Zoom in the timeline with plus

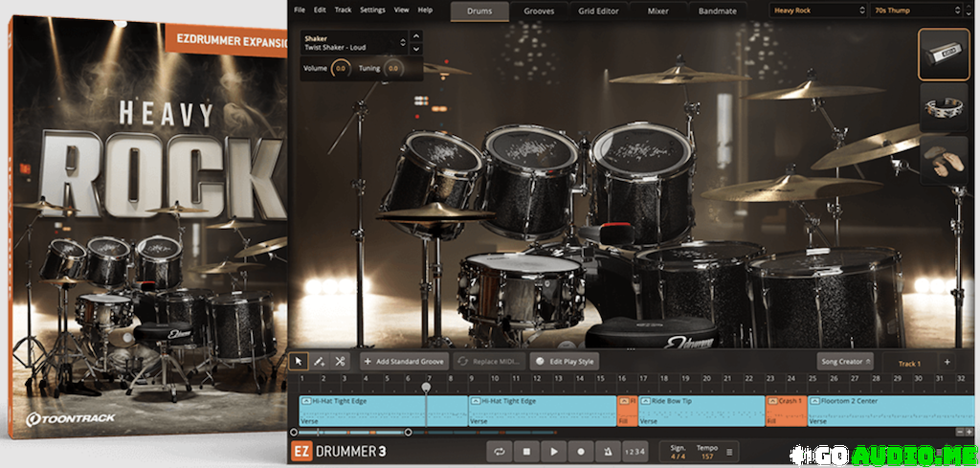[969, 432]
